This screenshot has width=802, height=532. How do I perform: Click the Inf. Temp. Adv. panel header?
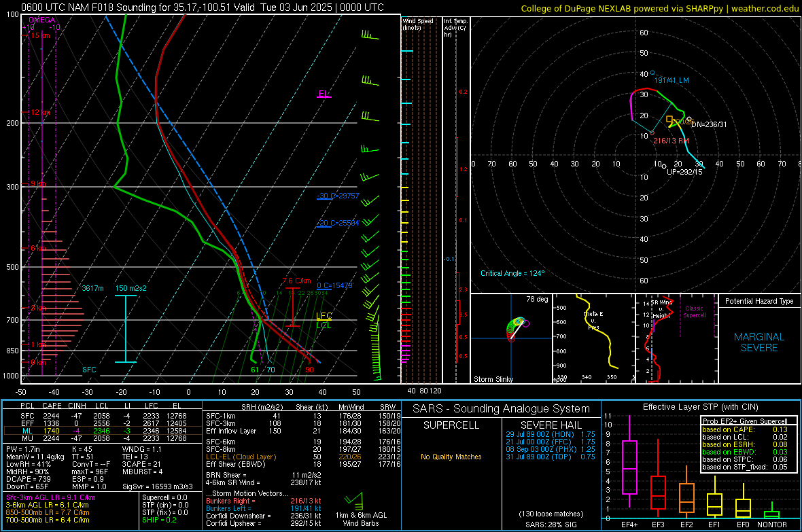[455, 28]
